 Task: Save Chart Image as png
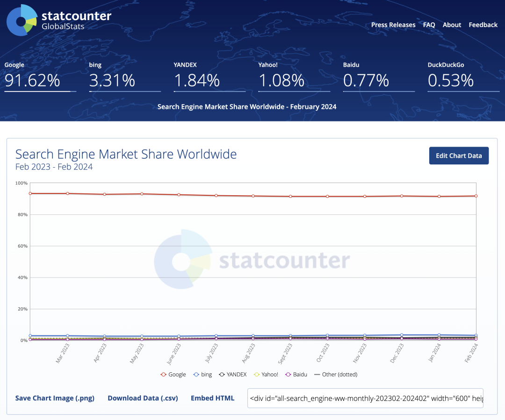pyautogui.click(x=55, y=398)
